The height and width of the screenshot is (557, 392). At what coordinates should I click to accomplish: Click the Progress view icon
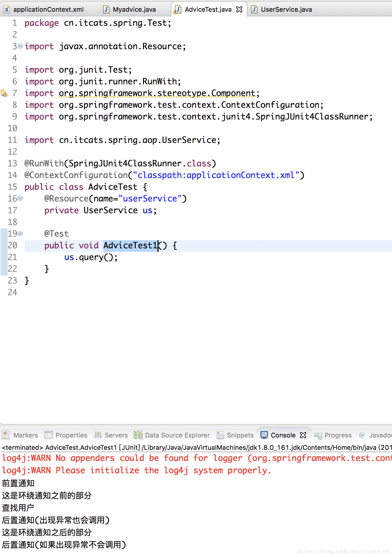(x=318, y=435)
